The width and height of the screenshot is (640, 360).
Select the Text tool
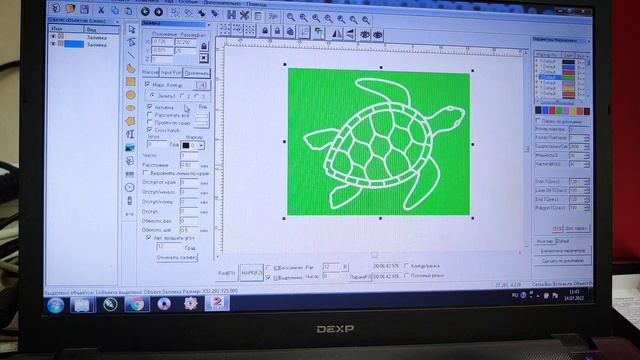[x=130, y=134]
